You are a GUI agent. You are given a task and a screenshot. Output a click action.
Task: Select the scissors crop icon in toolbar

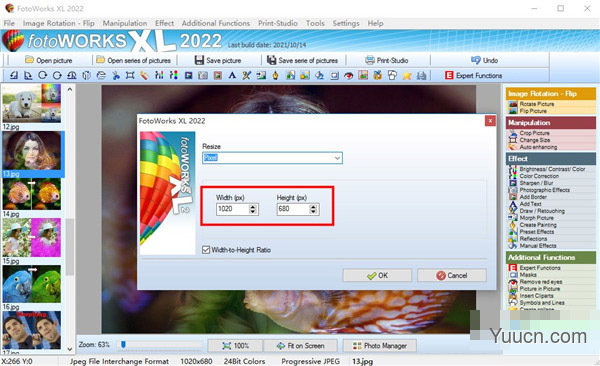click(116, 75)
